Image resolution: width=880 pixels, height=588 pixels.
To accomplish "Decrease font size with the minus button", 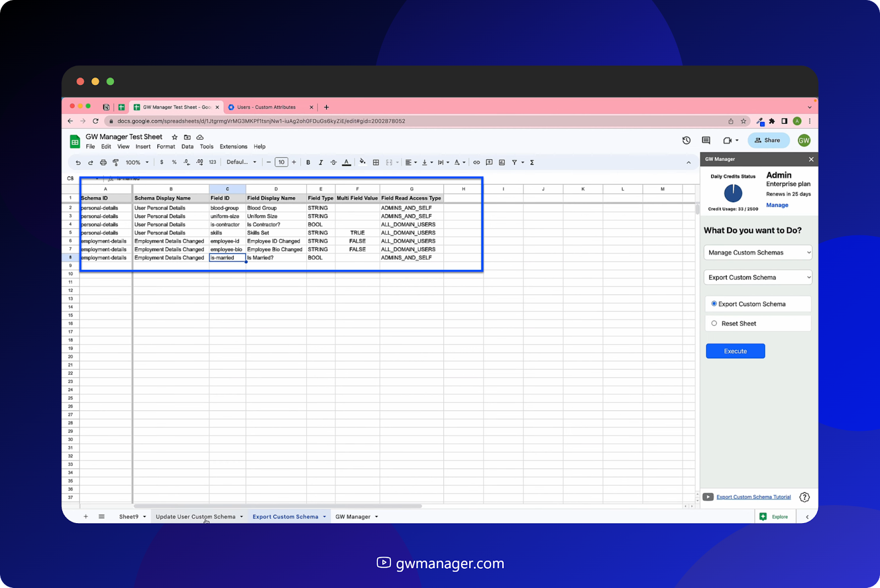I will 268,163.
